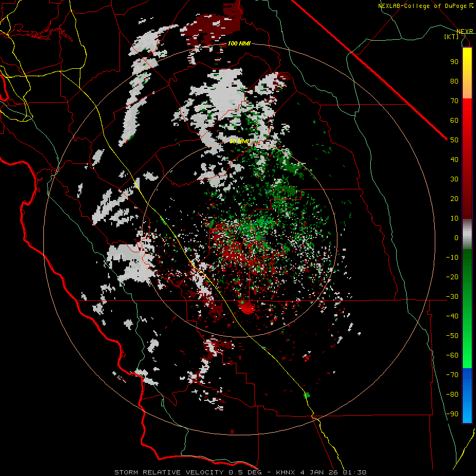Click the positive 10 scale label

tap(454, 218)
